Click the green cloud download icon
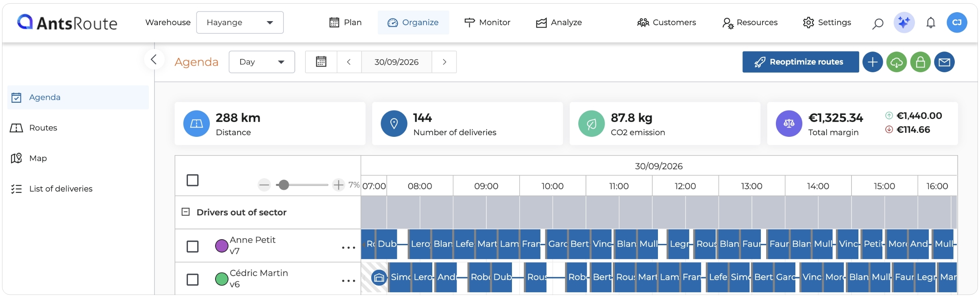Viewport: 980px width, 298px height. (x=897, y=62)
